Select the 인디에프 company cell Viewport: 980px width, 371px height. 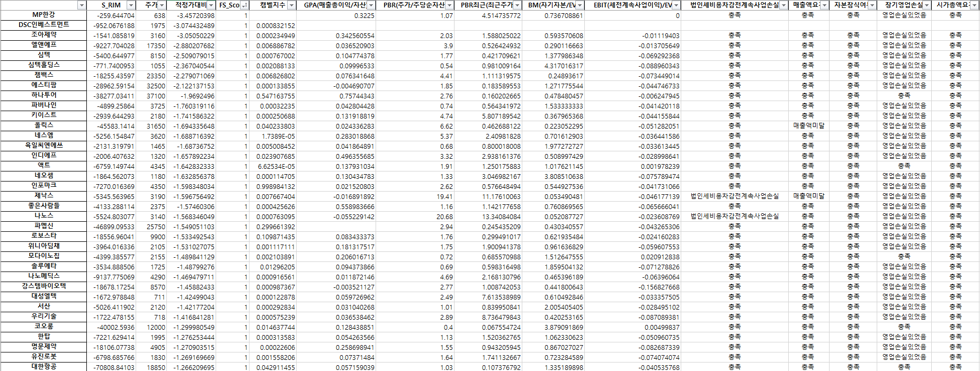43,156
